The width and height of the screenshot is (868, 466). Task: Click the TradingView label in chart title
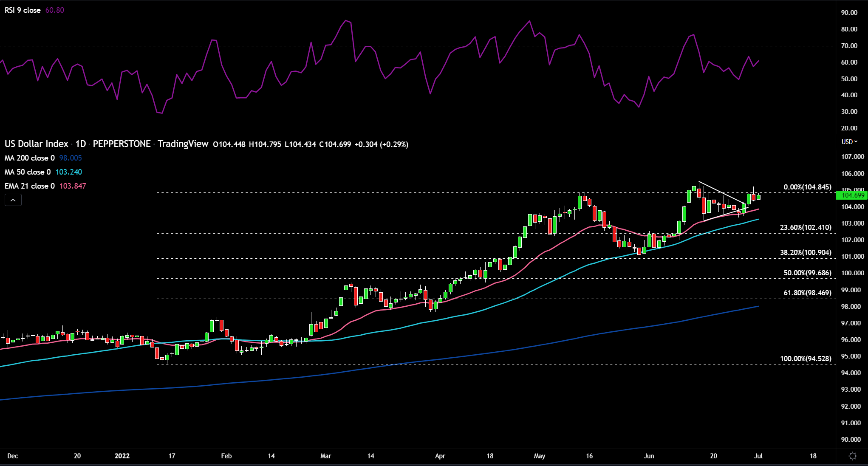coord(183,144)
